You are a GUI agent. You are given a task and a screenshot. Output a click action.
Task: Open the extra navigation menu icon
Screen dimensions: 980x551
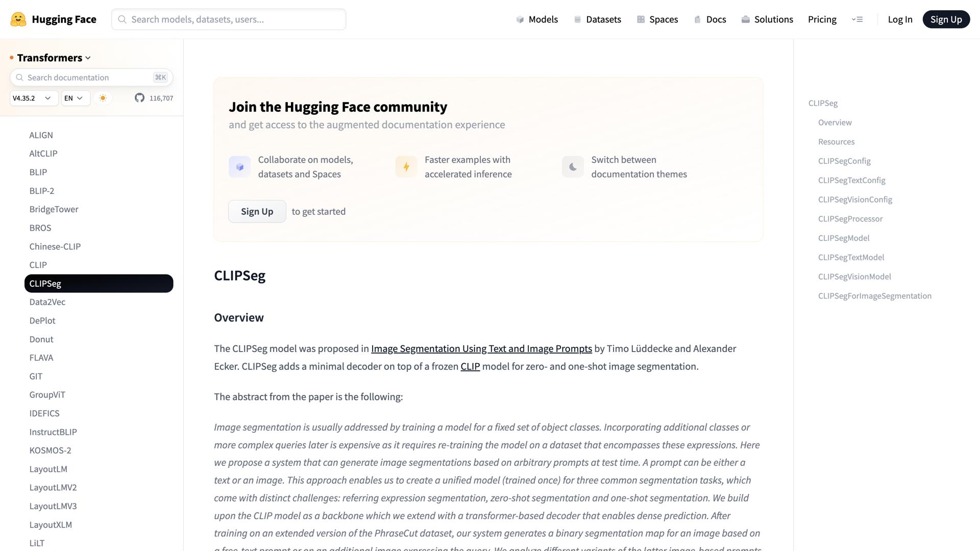coord(857,19)
